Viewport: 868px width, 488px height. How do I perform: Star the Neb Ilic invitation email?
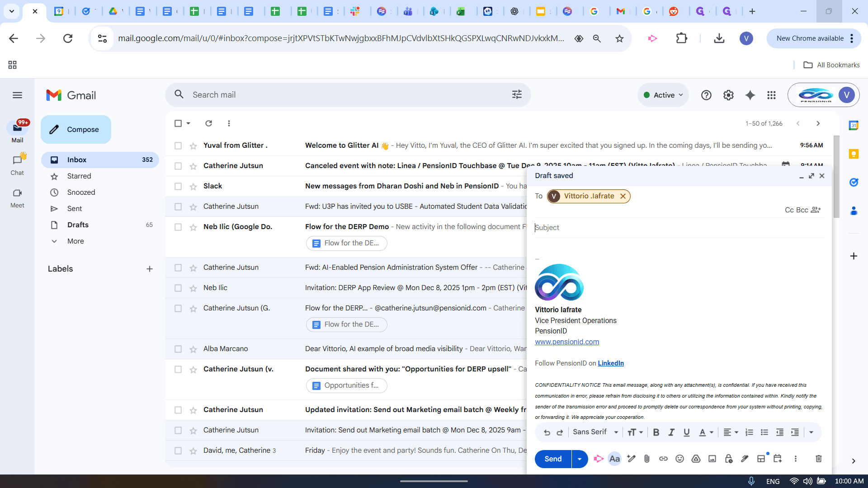(x=193, y=288)
